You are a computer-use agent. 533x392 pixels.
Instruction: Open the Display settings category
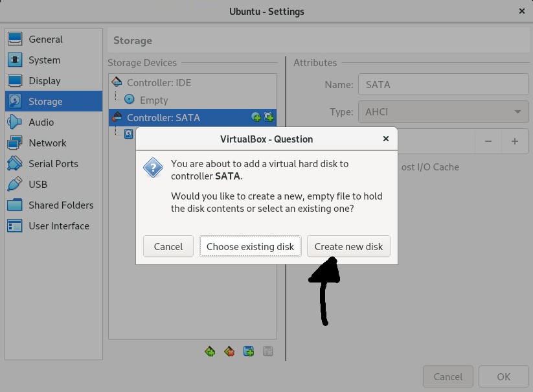click(x=54, y=80)
